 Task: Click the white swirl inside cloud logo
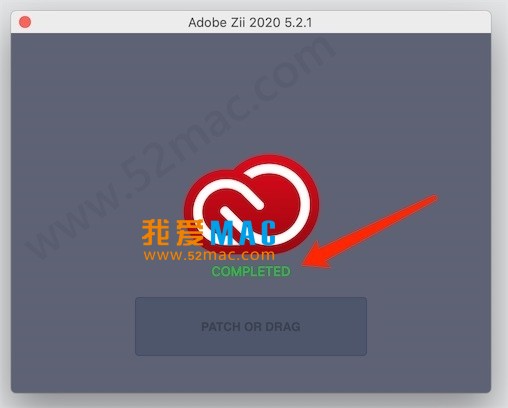click(251, 203)
